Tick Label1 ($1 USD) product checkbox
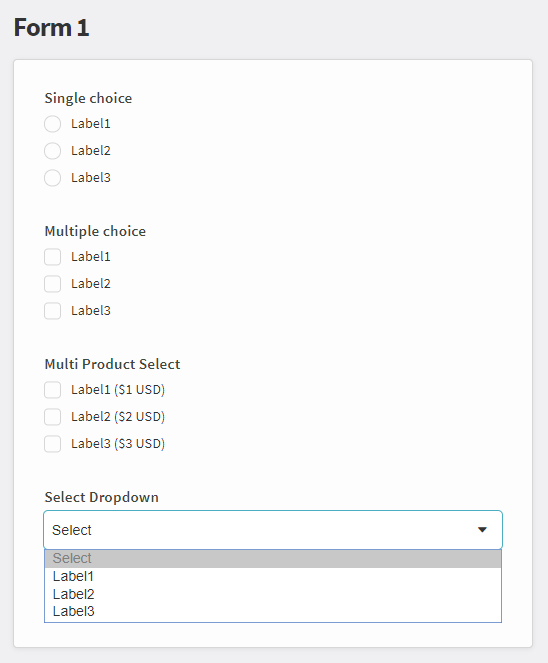The width and height of the screenshot is (548, 663). click(52, 390)
